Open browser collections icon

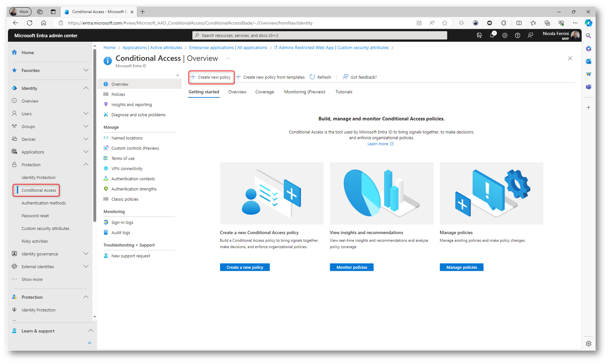(x=547, y=23)
